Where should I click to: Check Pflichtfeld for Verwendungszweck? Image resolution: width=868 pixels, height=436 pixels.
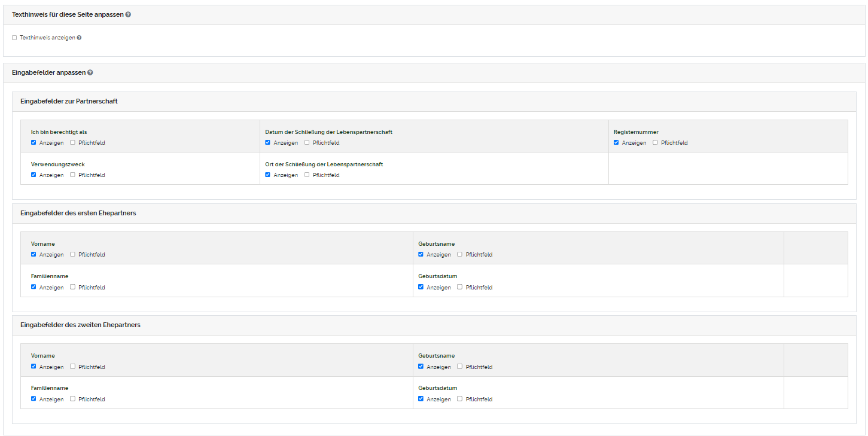(72, 174)
